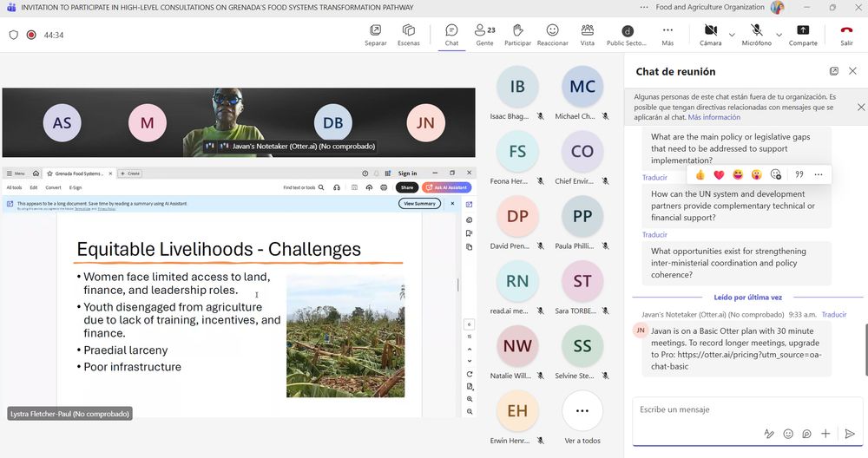Turn on the Cámara
The height and width of the screenshot is (458, 868).
[x=710, y=35]
